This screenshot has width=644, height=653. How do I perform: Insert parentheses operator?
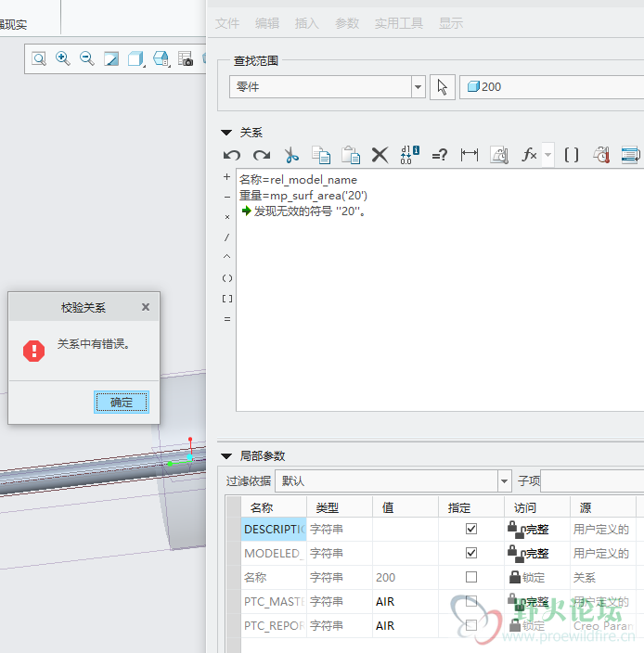click(227, 278)
